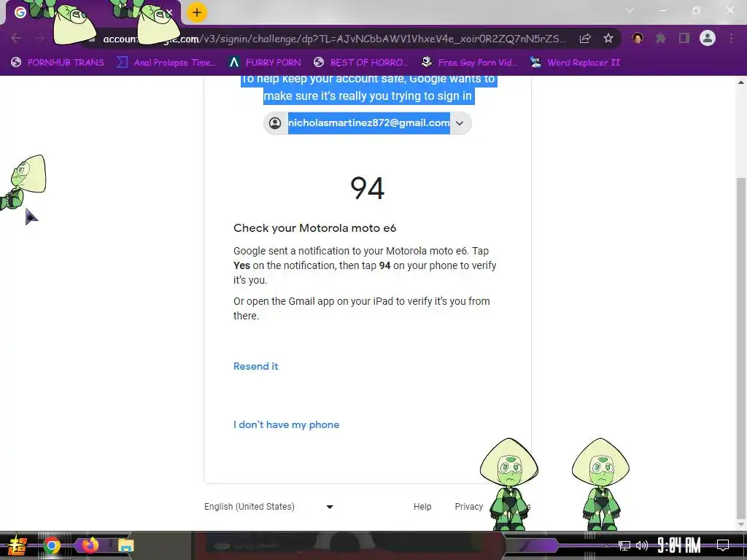Click the network icon in system tray
The image size is (747, 560).
624,545
